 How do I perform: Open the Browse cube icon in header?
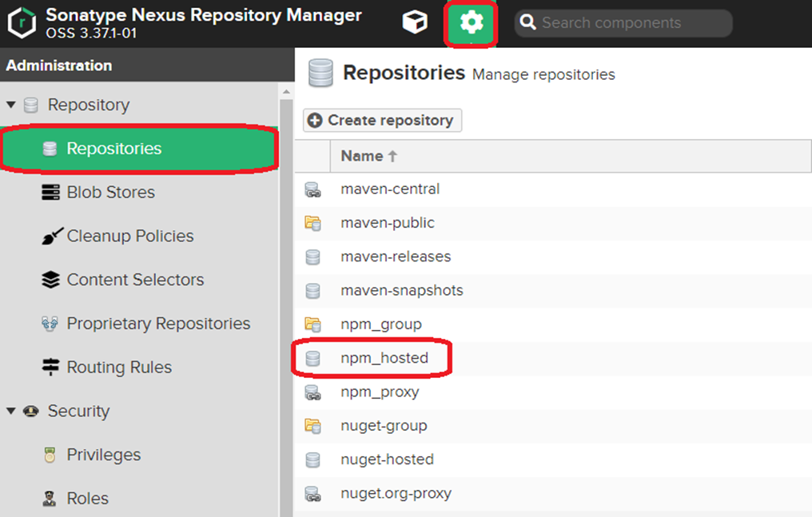point(415,22)
